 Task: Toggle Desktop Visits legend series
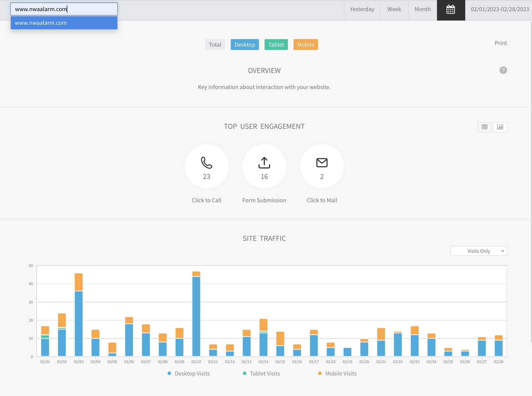192,374
